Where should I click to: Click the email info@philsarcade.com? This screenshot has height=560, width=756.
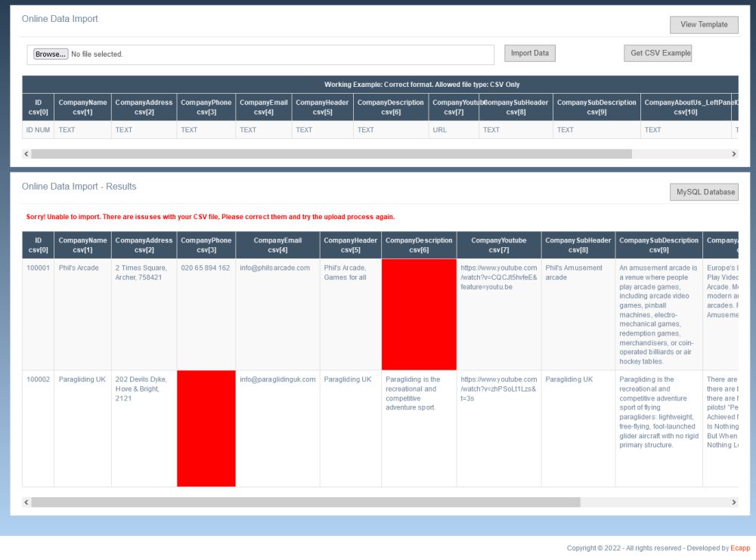tap(275, 268)
